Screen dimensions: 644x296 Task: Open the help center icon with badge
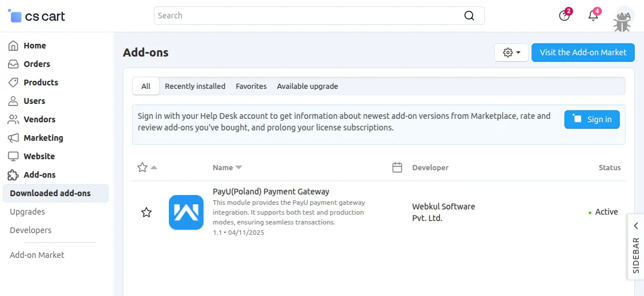[565, 16]
